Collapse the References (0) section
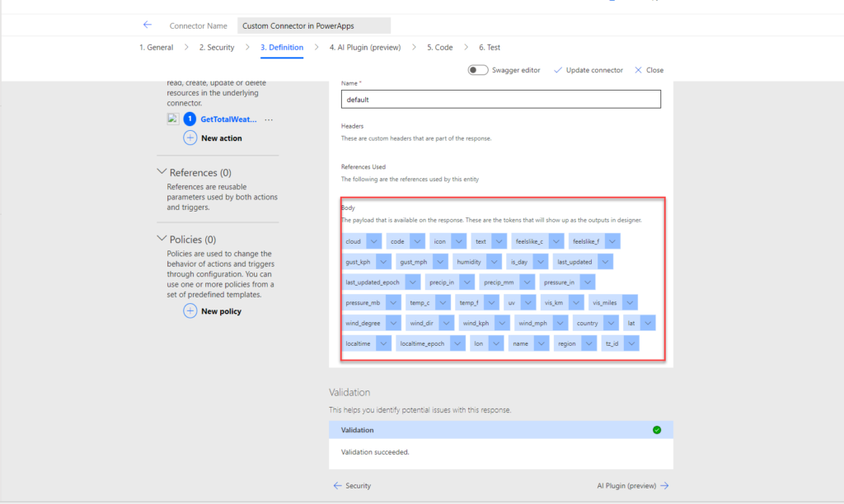844x504 pixels. 162,171
